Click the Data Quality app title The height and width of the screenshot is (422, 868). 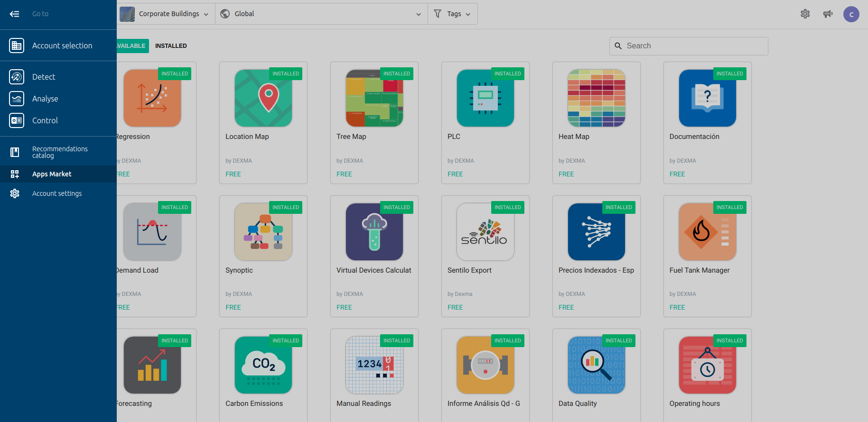[578, 404]
